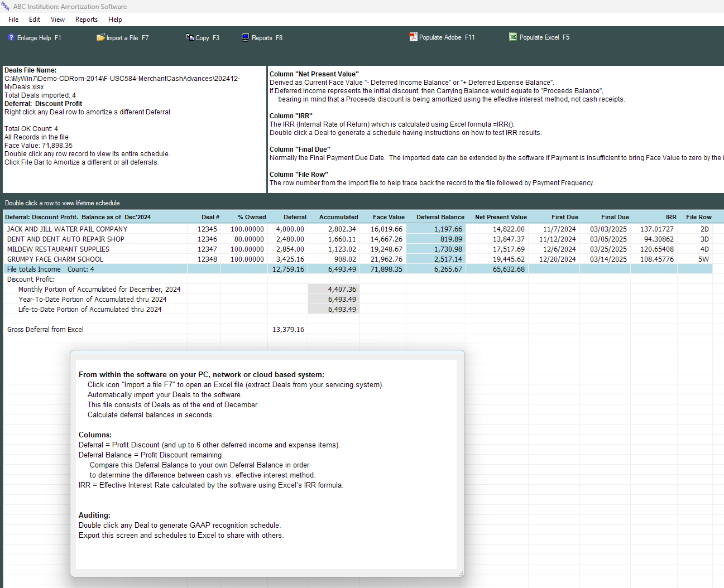Open the Edit menu
The height and width of the screenshot is (588, 724).
coord(35,20)
